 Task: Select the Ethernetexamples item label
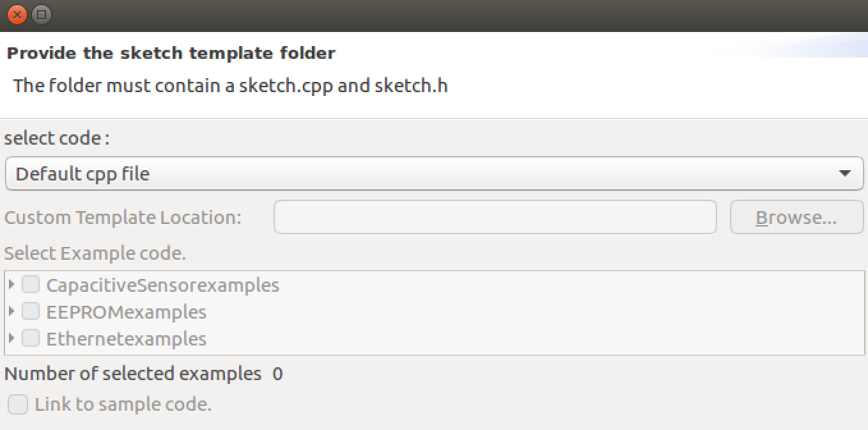[127, 338]
